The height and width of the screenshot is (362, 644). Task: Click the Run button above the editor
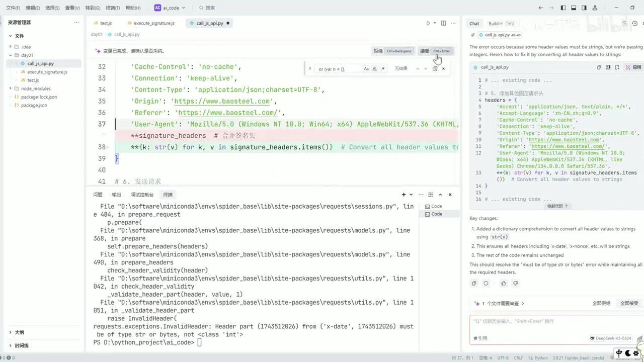[427, 23]
